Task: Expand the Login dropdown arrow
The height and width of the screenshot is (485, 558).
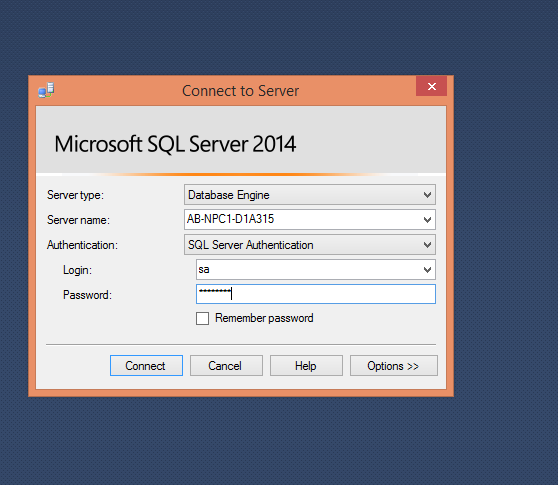Action: pyautogui.click(x=427, y=269)
